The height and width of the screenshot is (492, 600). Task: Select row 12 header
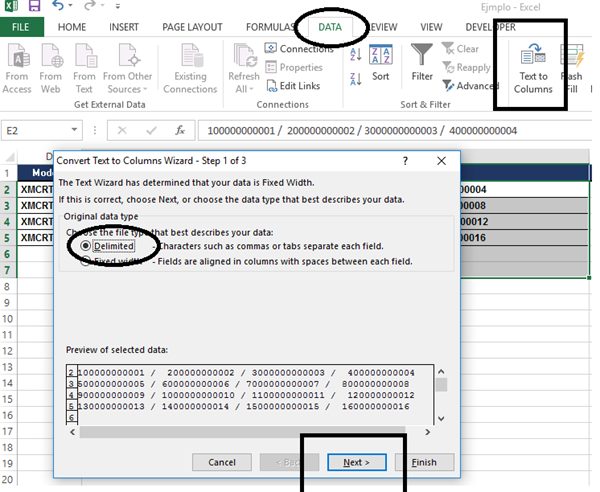[x=7, y=351]
